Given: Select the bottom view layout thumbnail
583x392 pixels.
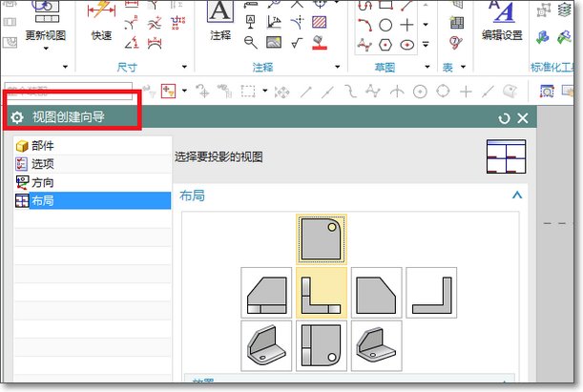Looking at the screenshot, I should [x=322, y=346].
